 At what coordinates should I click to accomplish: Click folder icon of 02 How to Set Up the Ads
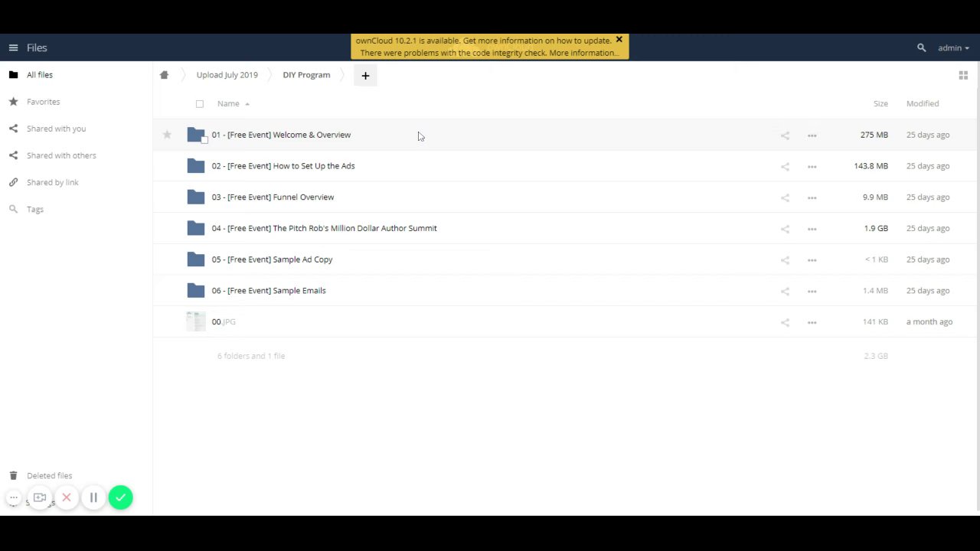[196, 166]
